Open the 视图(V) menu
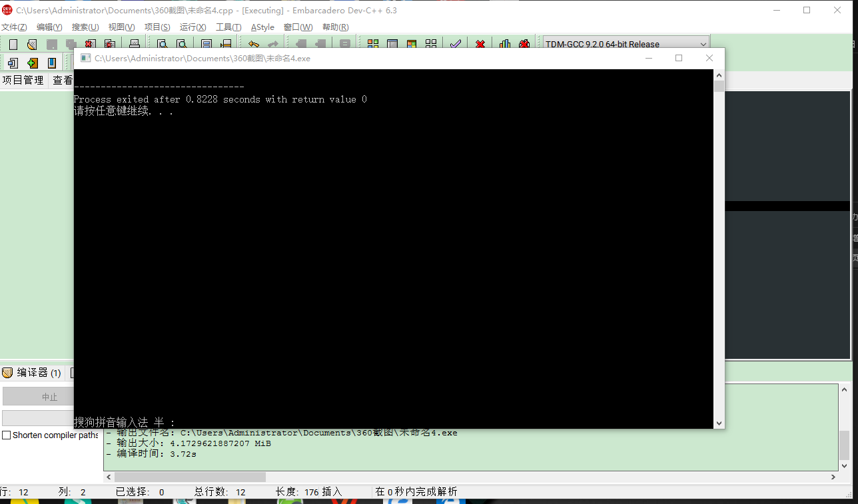Viewport: 858px width, 504px height. point(121,27)
